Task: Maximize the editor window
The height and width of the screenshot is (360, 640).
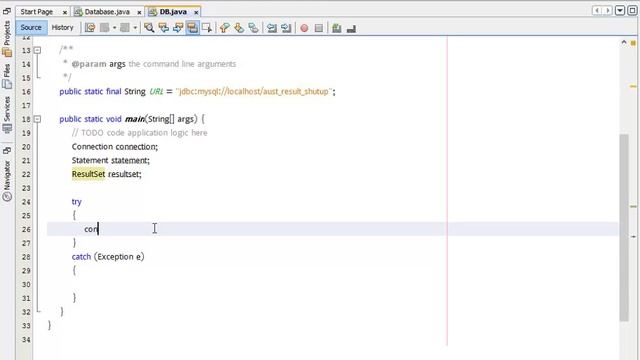Action: 632,10
